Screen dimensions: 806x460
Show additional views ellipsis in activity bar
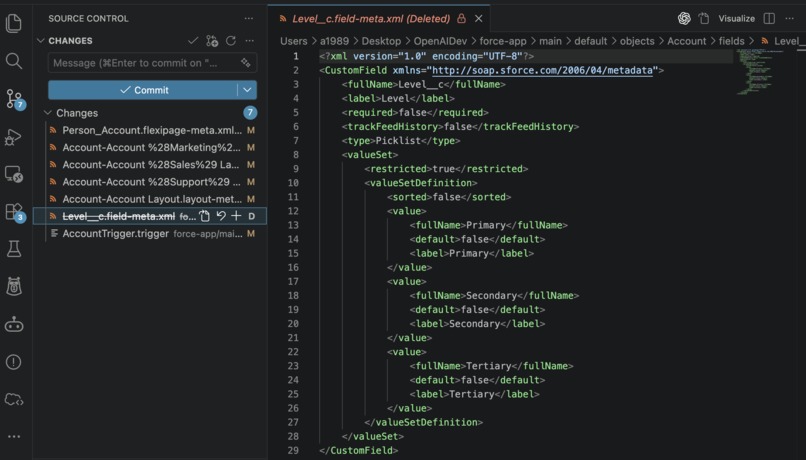tap(14, 436)
